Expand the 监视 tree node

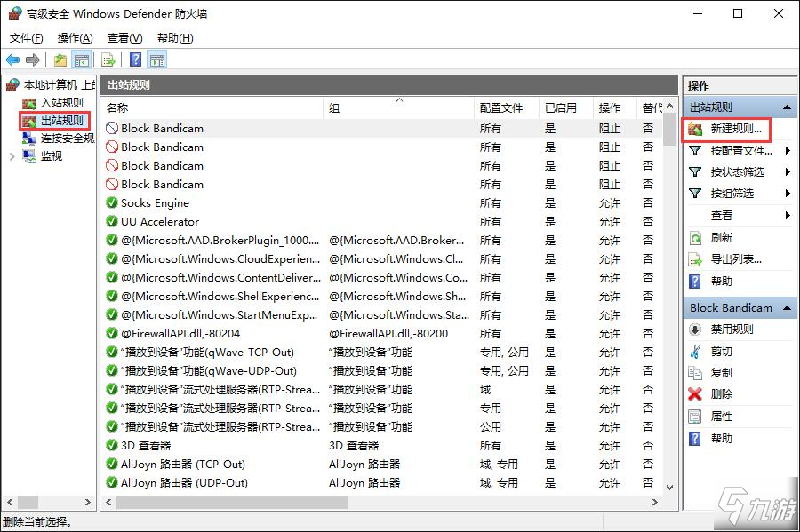click(x=12, y=156)
